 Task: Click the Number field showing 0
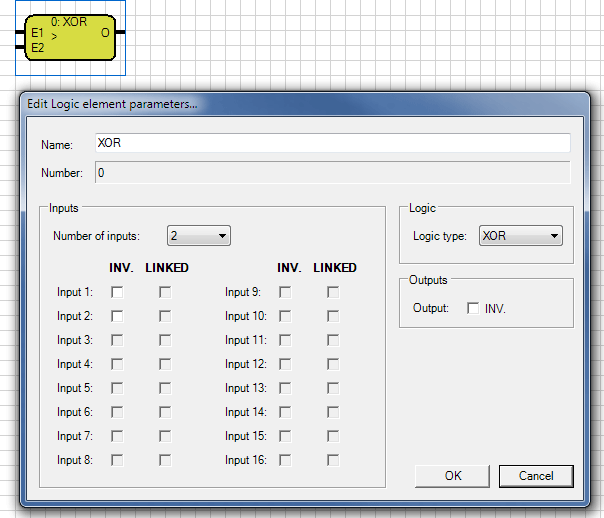click(332, 173)
